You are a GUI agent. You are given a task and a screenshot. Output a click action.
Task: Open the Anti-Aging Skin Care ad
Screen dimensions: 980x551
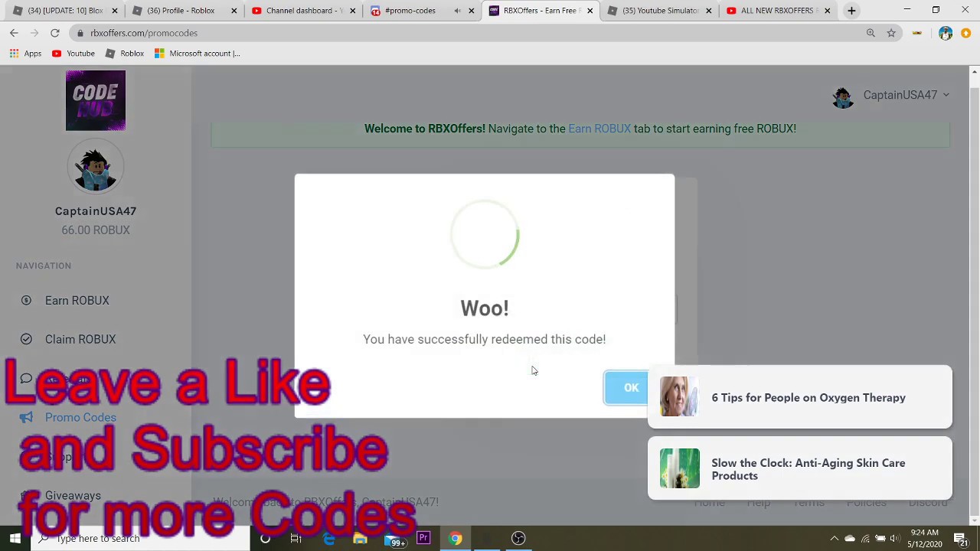(x=800, y=468)
